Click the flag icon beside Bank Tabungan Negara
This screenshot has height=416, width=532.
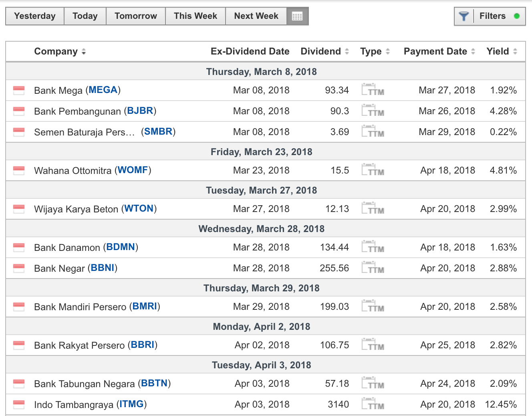pos(19,384)
